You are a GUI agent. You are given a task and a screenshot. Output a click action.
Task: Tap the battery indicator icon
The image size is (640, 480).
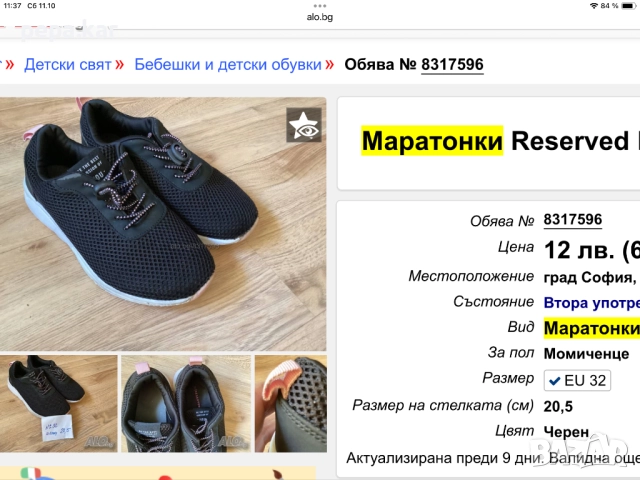pyautogui.click(x=629, y=6)
